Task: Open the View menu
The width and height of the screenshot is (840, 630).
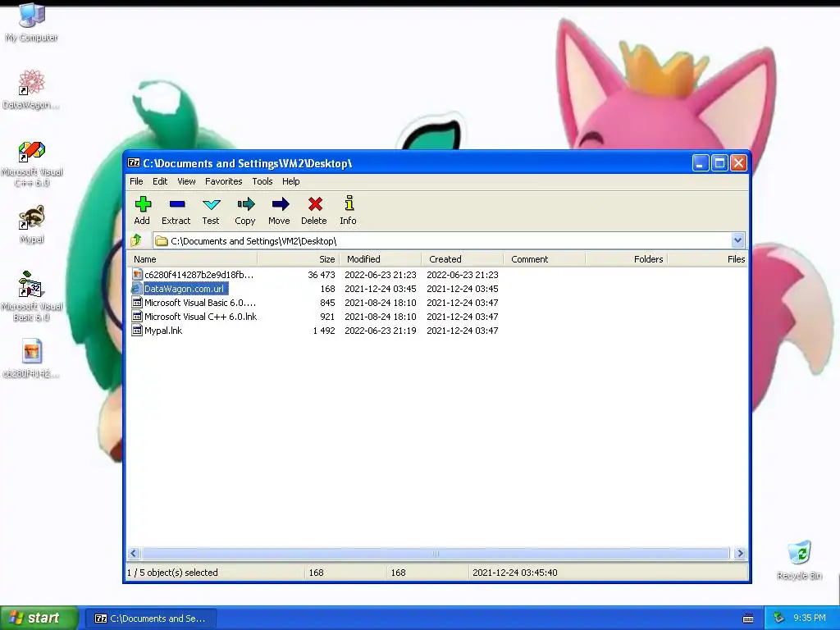Action: click(186, 181)
